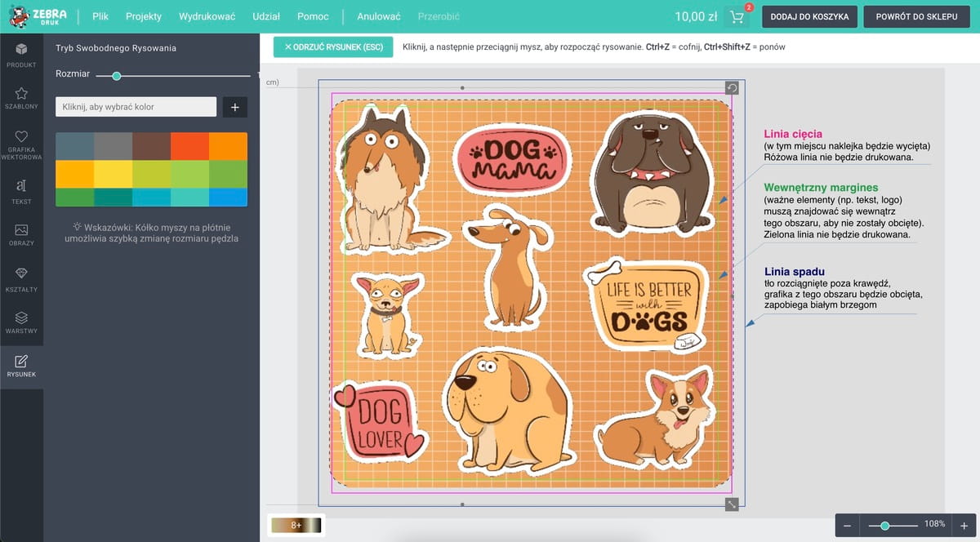Screen dimensions: 980x542
Task: Open the Szablony templates panel
Action: coord(21,99)
